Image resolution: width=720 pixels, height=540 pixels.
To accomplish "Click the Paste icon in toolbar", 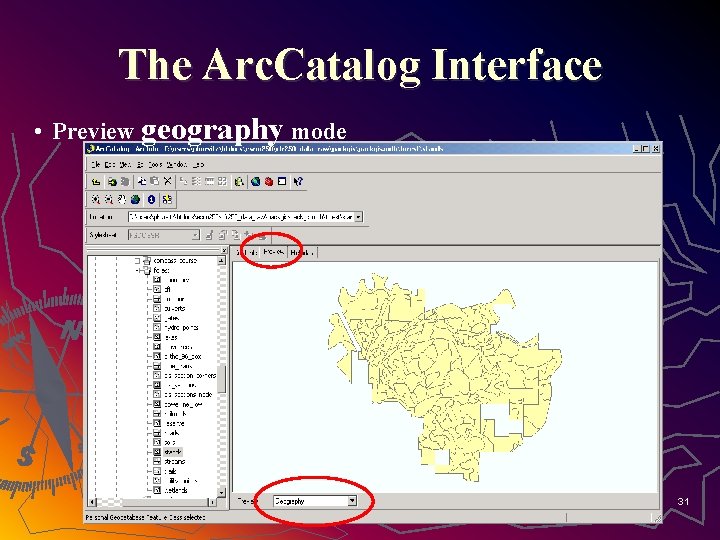I will pyautogui.click(x=155, y=181).
